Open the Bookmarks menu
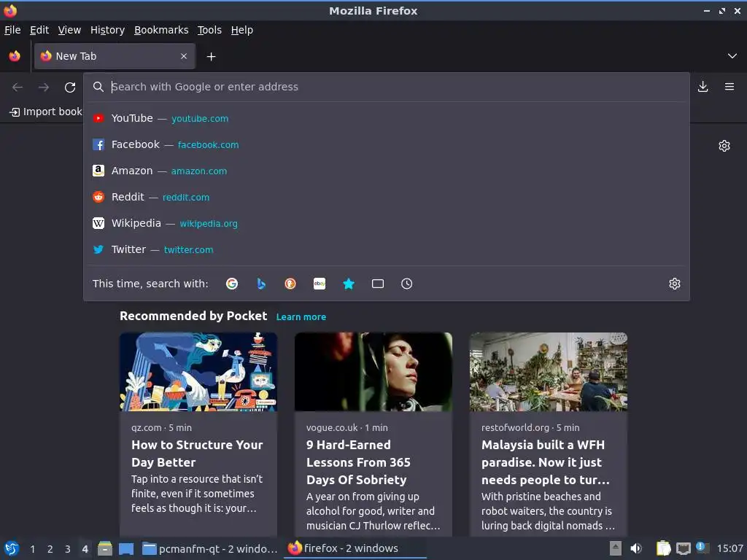Image resolution: width=747 pixels, height=560 pixels. click(161, 30)
